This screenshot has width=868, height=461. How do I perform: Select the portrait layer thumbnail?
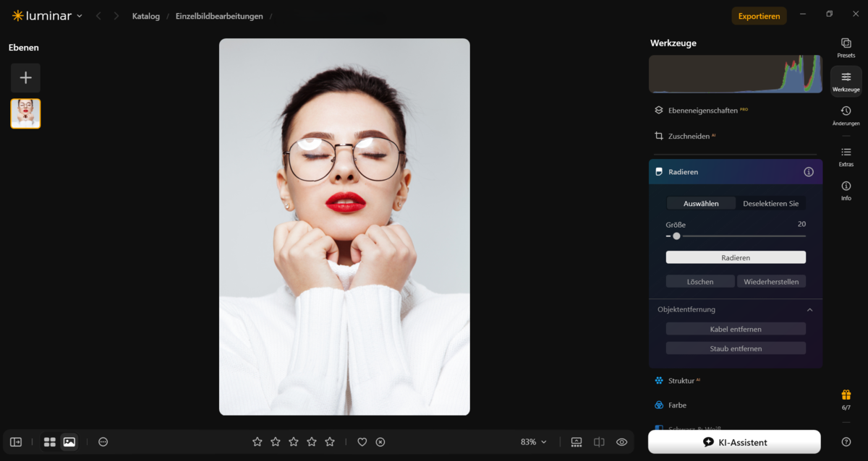tap(25, 113)
